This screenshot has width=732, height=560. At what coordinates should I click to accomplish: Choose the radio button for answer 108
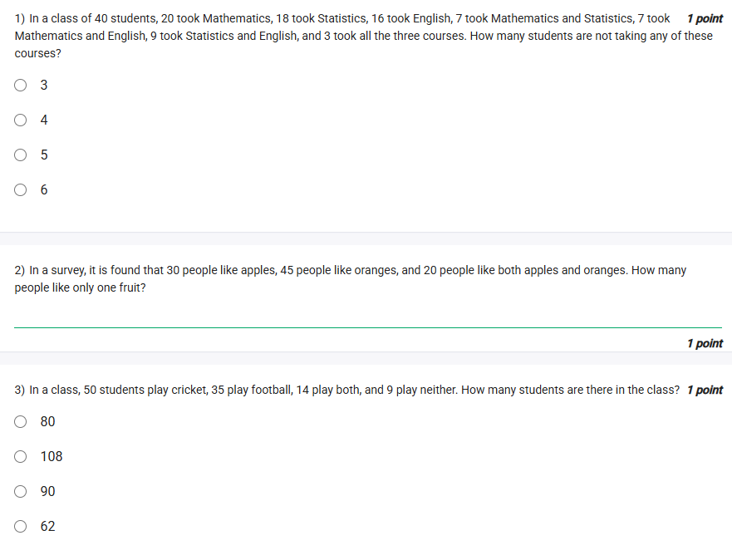(x=21, y=456)
